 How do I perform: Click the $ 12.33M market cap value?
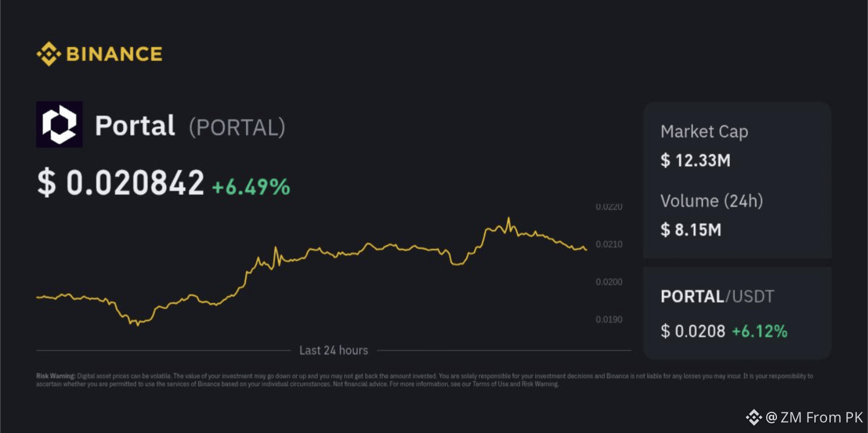696,160
